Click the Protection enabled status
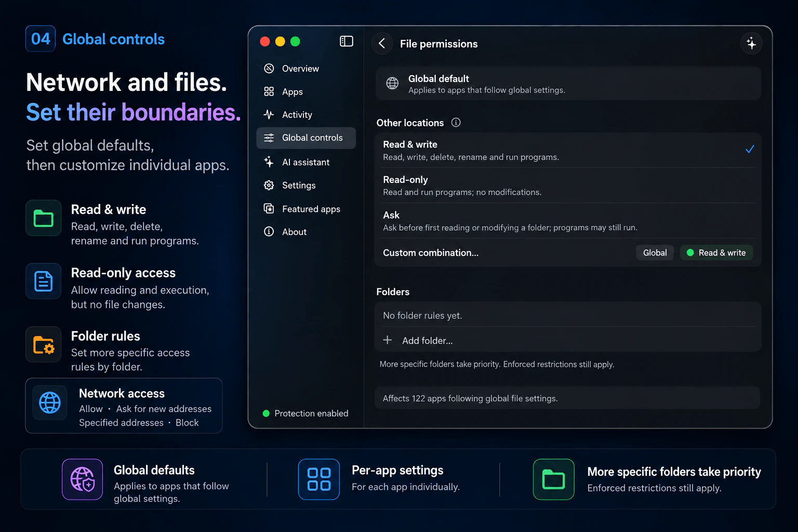 pyautogui.click(x=305, y=414)
